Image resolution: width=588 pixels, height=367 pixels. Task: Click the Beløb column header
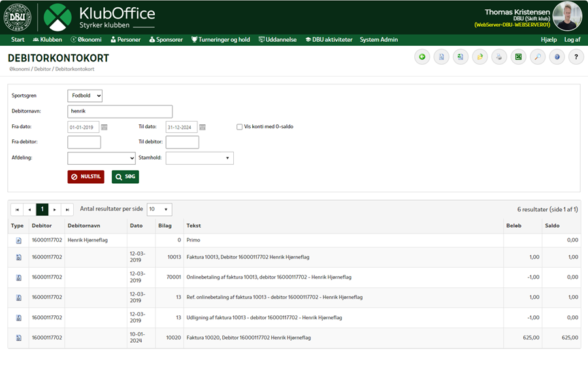pyautogui.click(x=514, y=226)
